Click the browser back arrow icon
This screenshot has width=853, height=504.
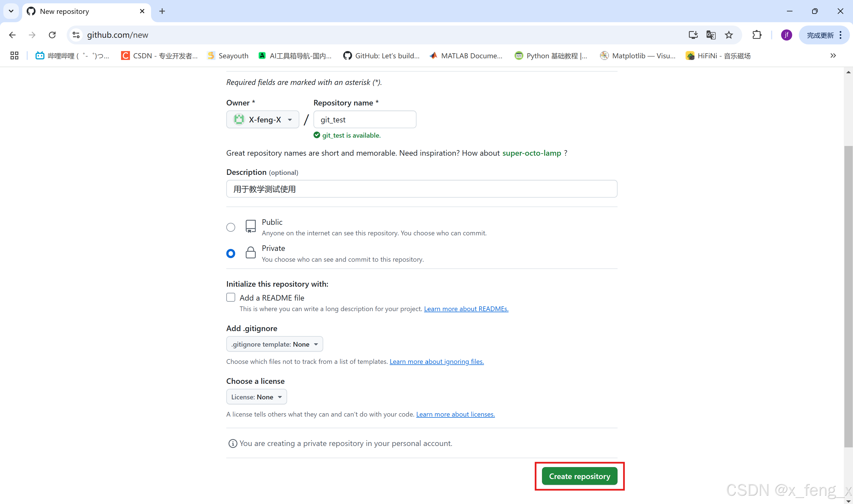pos(12,35)
